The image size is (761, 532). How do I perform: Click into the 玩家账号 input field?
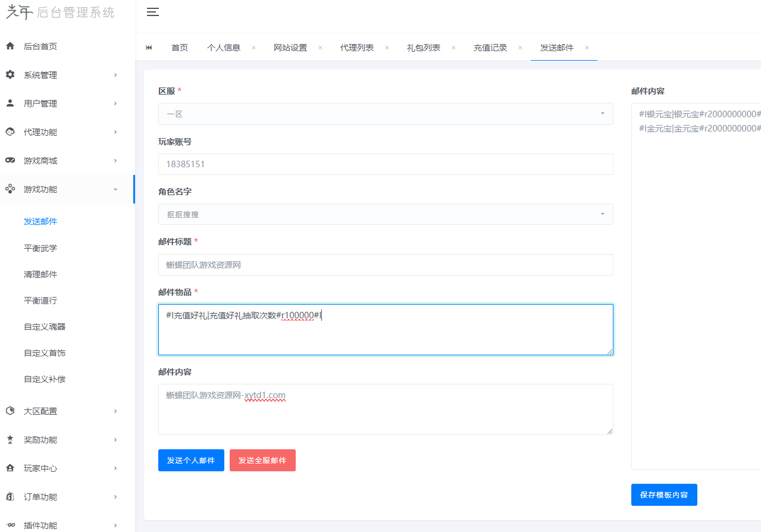coord(386,164)
